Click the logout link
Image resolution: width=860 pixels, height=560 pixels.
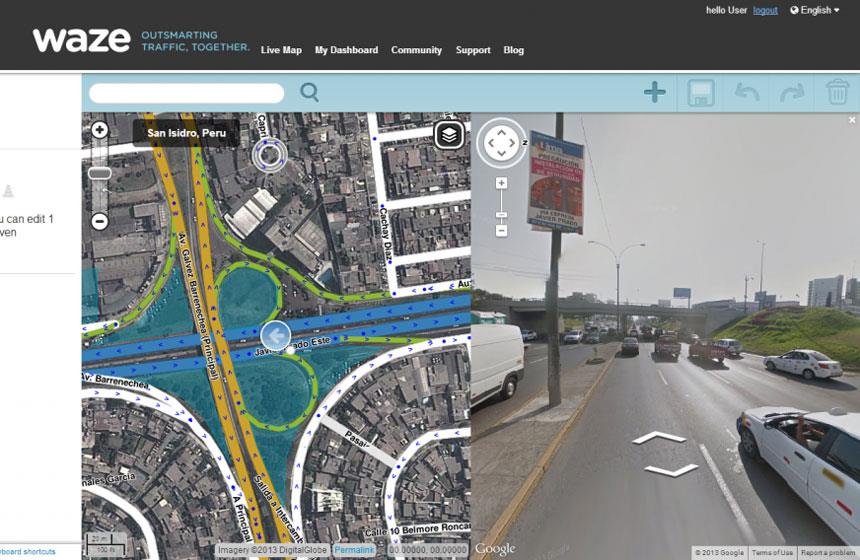[765, 10]
